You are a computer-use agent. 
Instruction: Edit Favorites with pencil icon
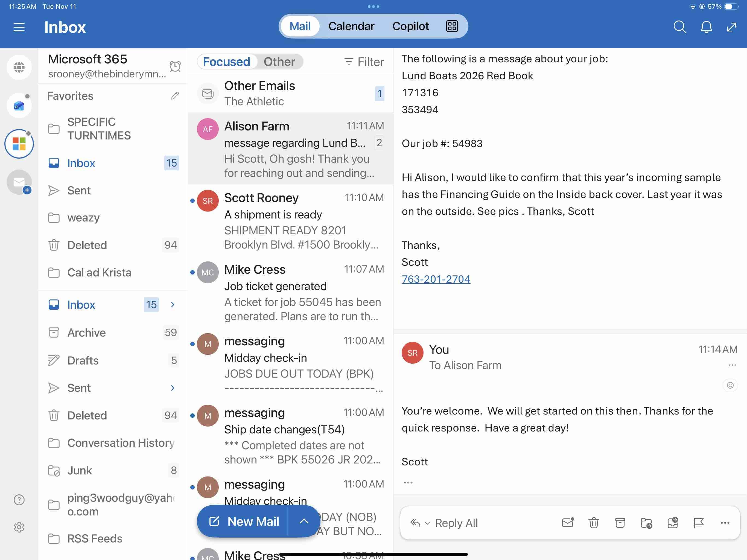click(x=175, y=96)
